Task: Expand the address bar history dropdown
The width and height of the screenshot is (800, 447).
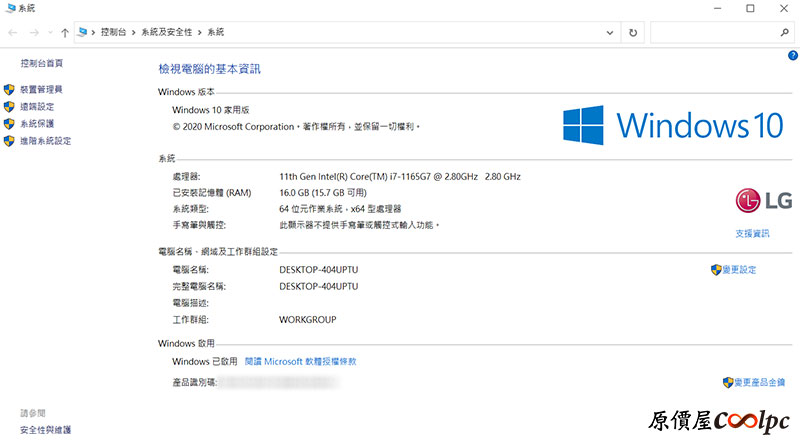Action: 611,32
